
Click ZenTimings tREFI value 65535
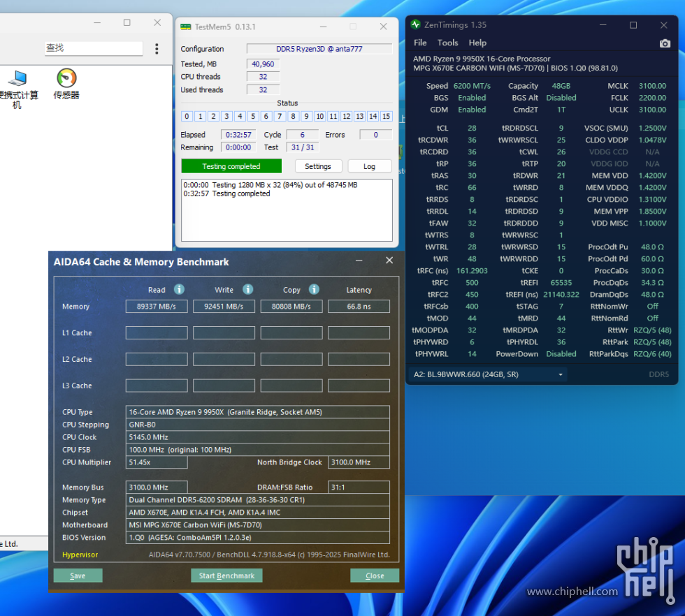[x=561, y=283]
